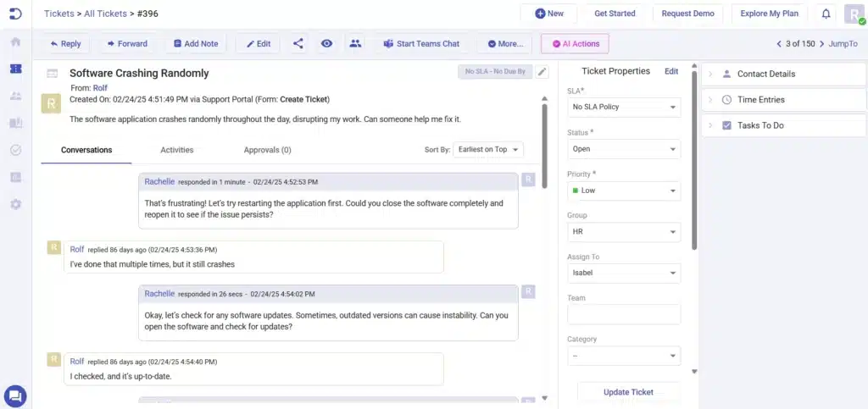Viewport: 868px width, 409px height.
Task: Expand the Time Entries panel
Action: coord(783,100)
